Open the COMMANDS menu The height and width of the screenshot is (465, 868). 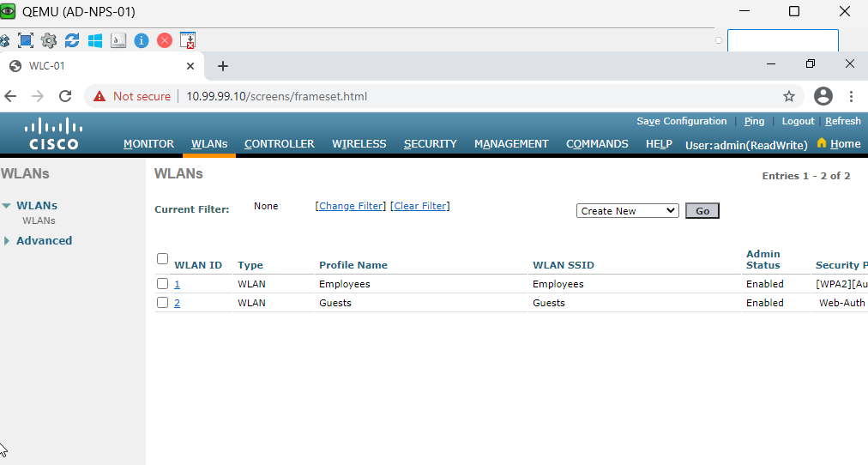[x=597, y=144]
